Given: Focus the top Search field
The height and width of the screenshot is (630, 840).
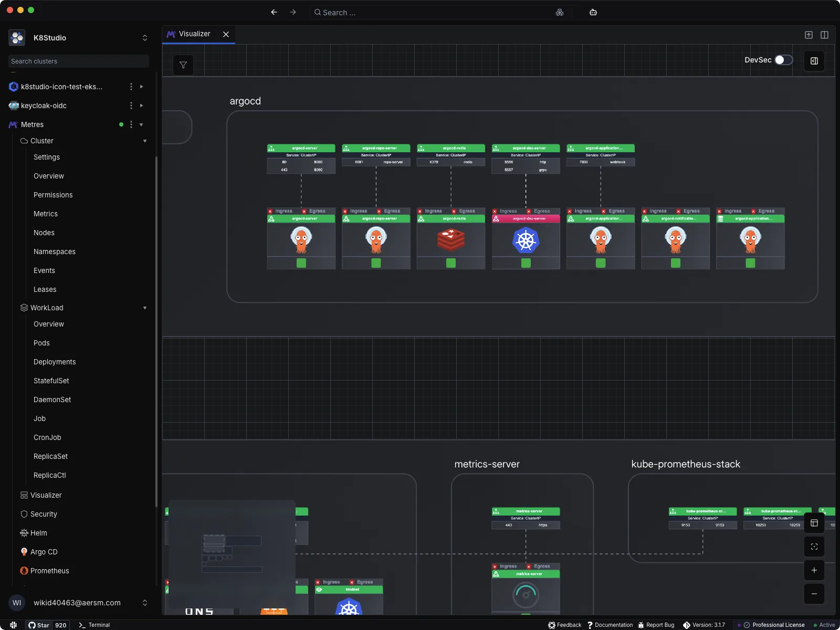Looking at the screenshot, I should pos(440,12).
